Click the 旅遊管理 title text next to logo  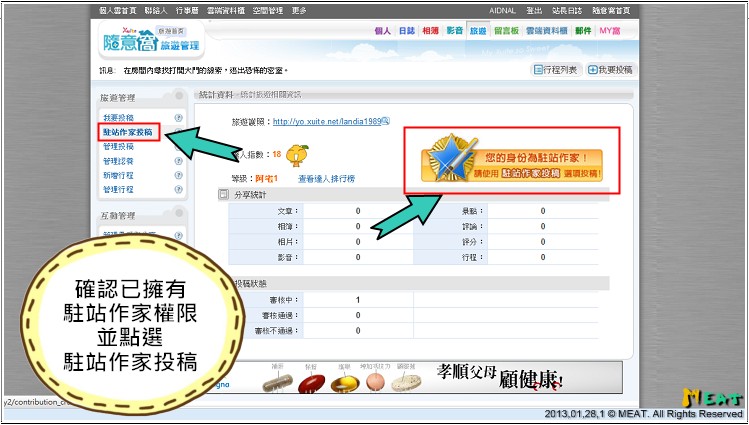click(180, 46)
